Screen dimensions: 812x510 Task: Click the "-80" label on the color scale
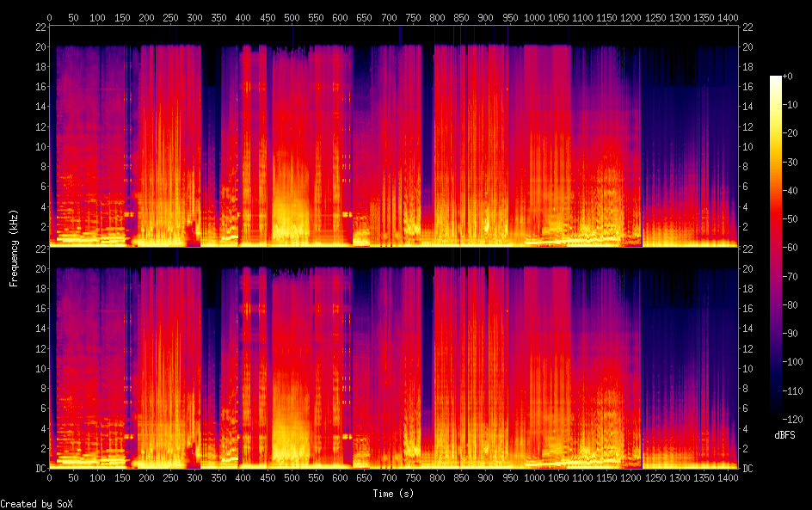pyautogui.click(x=790, y=305)
